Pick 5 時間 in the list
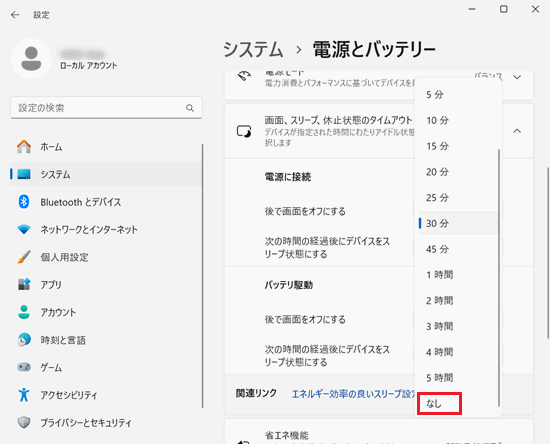This screenshot has width=550, height=444. [457, 378]
